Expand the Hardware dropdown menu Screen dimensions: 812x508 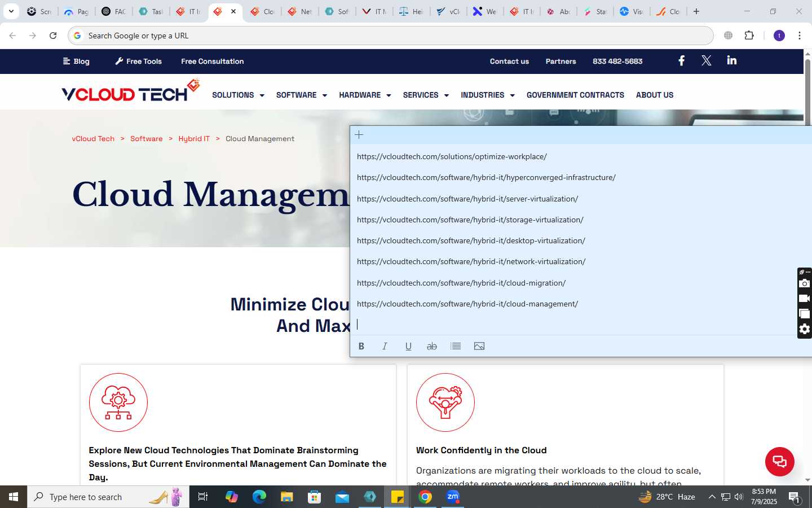click(x=365, y=95)
